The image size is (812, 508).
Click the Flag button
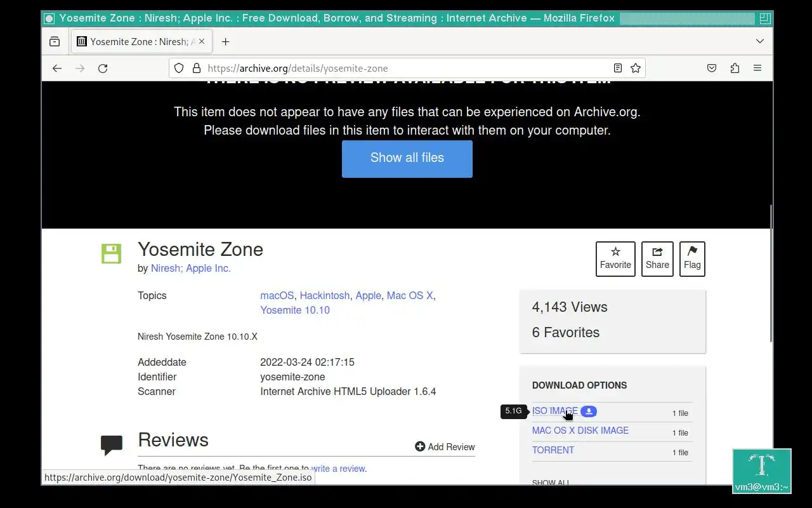[x=692, y=258]
